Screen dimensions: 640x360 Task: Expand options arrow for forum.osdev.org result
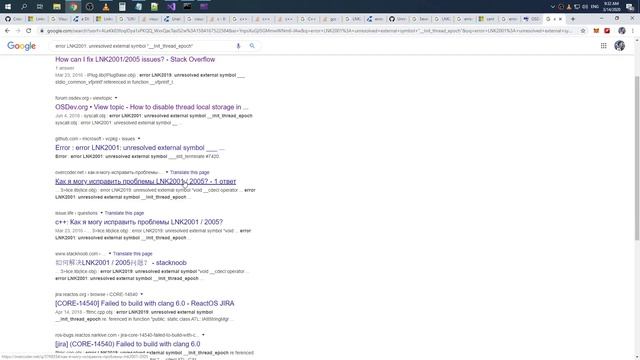coord(116,98)
